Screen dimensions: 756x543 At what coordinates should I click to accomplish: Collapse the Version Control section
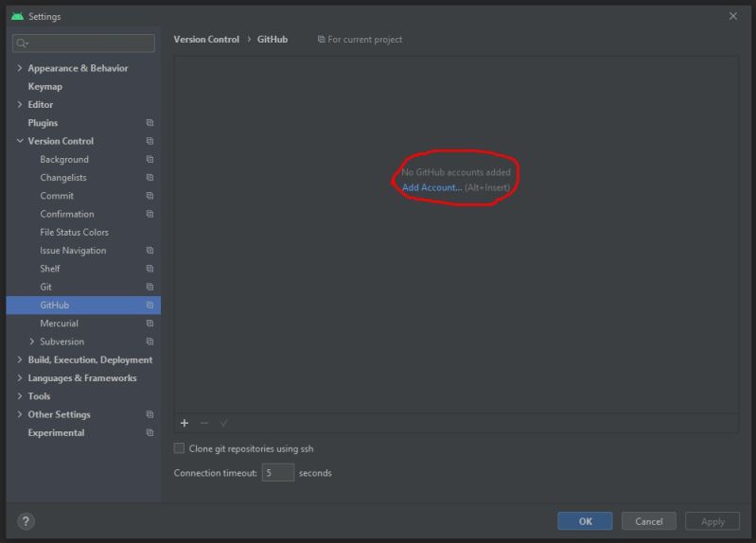tap(20, 141)
